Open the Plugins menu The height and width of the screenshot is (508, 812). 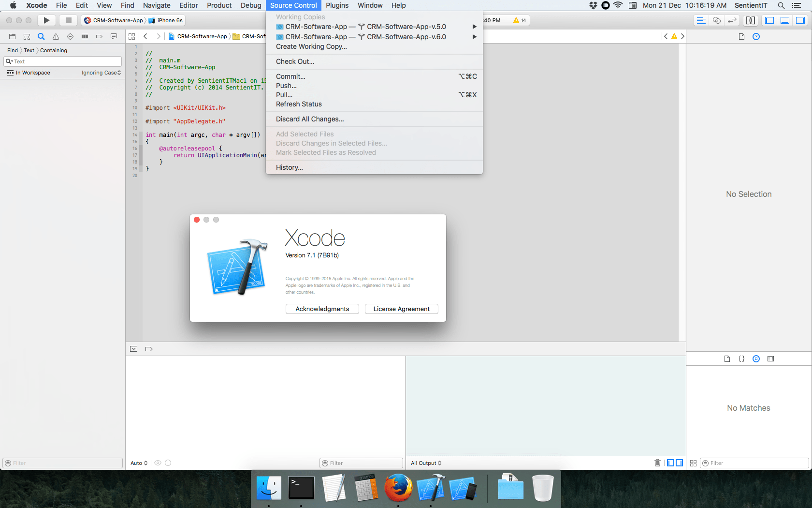(337, 5)
